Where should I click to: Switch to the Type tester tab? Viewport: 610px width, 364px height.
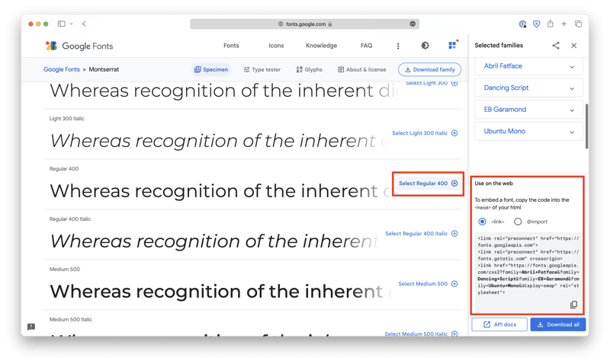[262, 69]
